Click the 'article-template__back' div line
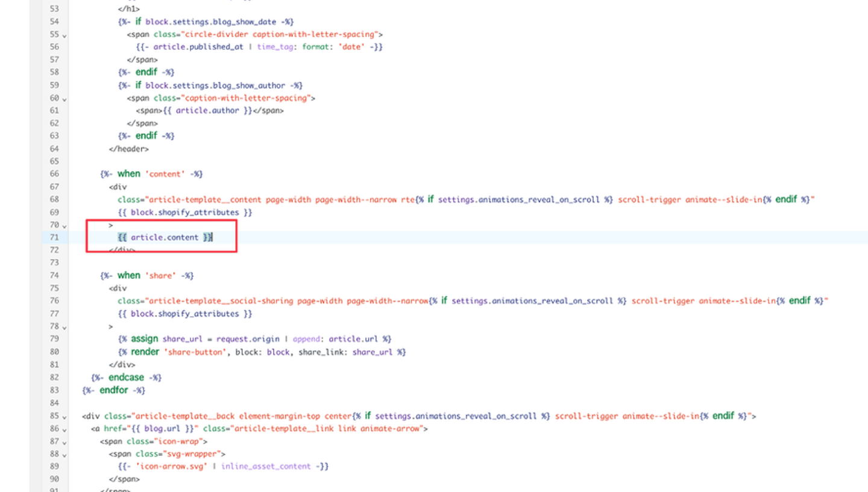The image size is (868, 492). [419, 416]
